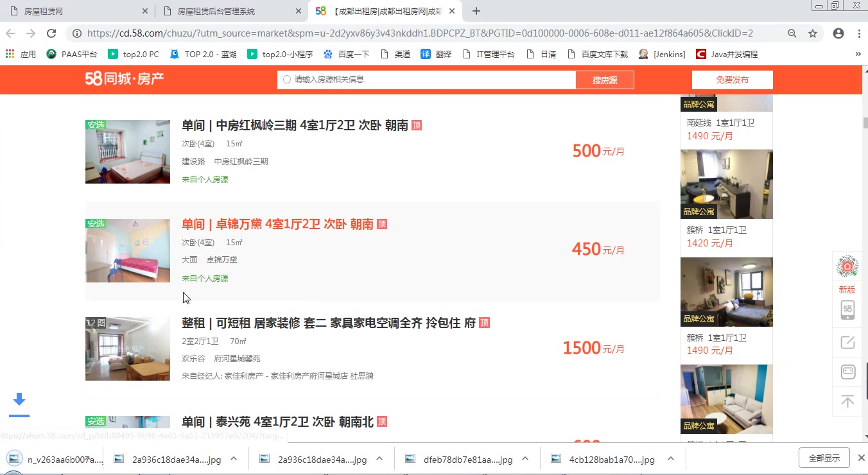Click the customer service icon in right sidebar

847,372
